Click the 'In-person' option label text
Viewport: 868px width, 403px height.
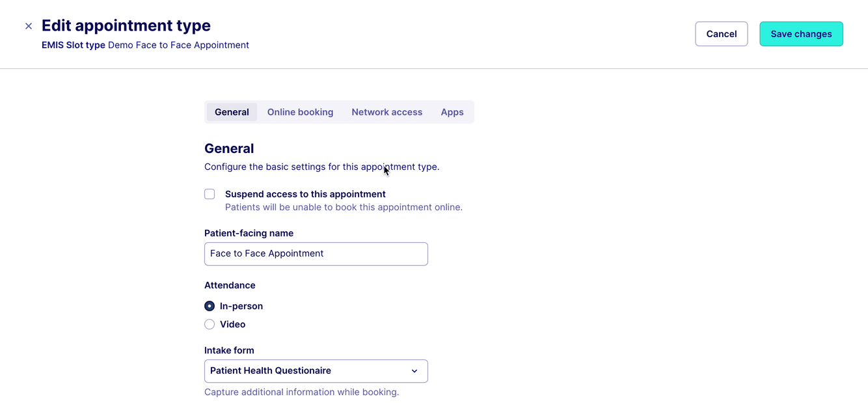(241, 306)
